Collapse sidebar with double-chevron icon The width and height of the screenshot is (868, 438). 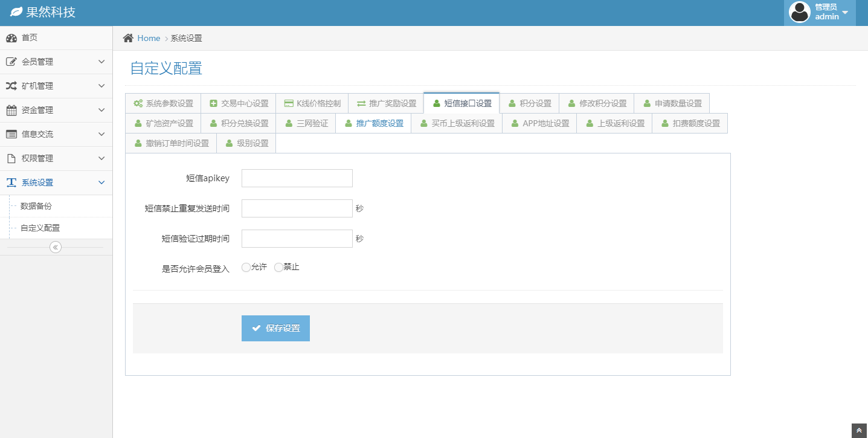point(56,247)
